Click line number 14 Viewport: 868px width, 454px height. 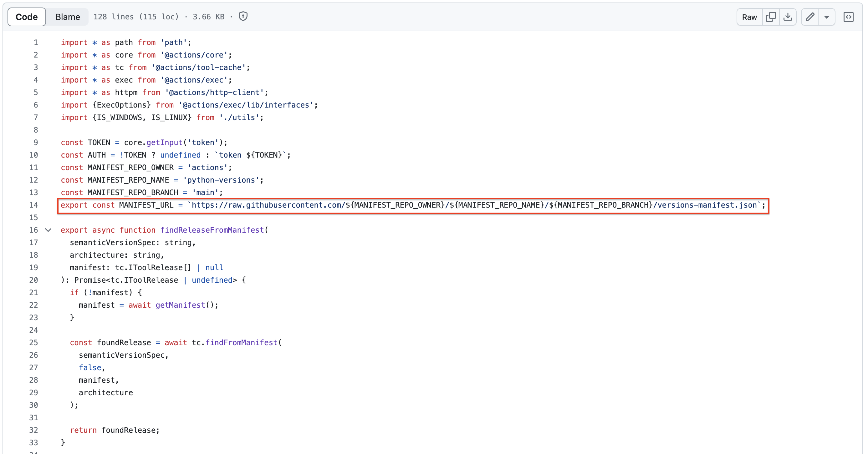34,205
